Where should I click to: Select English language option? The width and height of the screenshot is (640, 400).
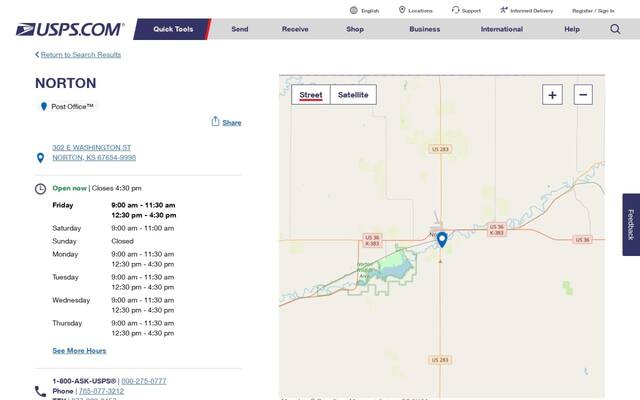(x=370, y=11)
